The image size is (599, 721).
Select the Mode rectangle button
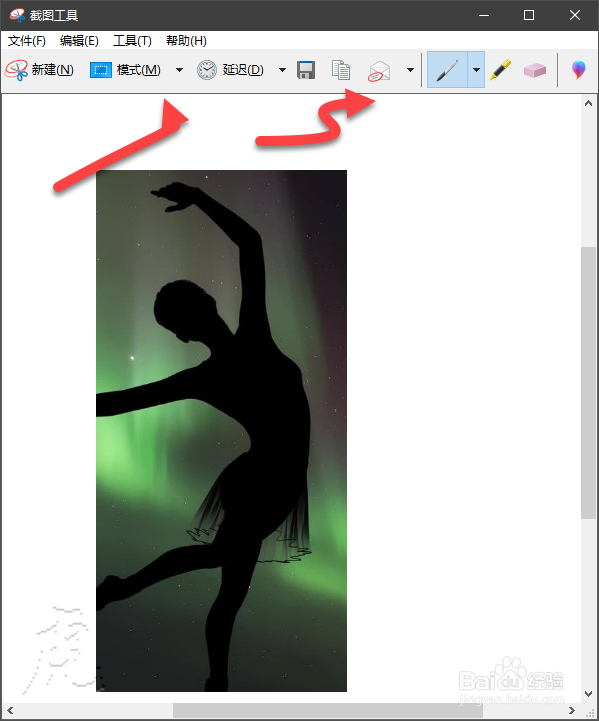[126, 70]
